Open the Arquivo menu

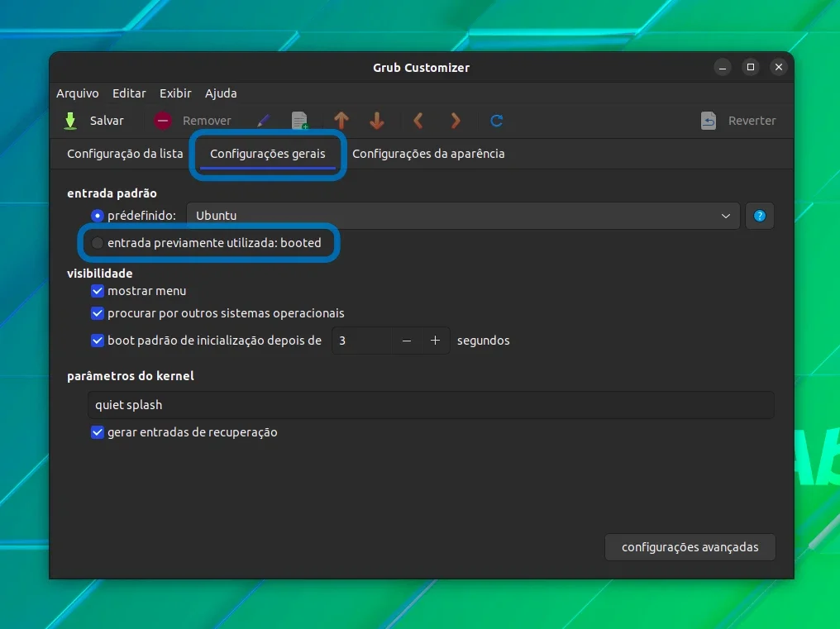[x=78, y=93]
